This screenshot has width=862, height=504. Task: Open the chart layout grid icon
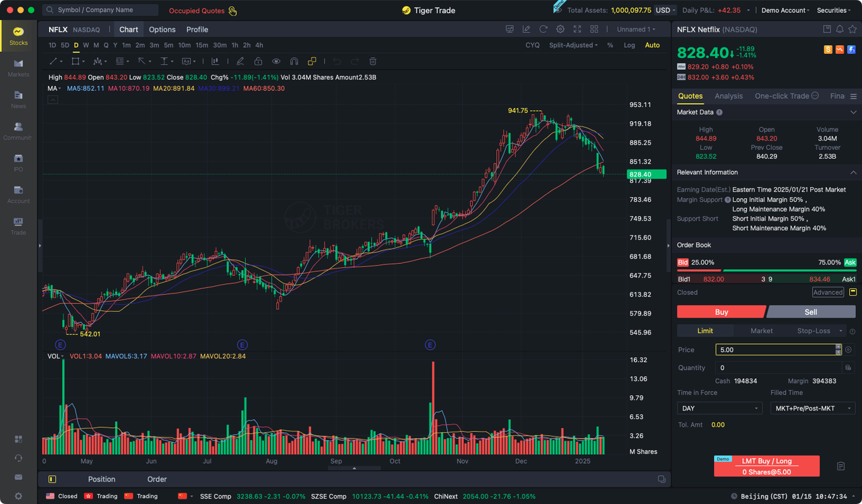click(x=594, y=30)
